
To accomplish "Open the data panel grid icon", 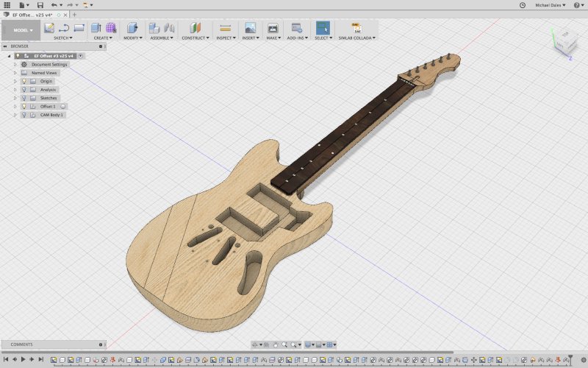I will click(x=7, y=5).
